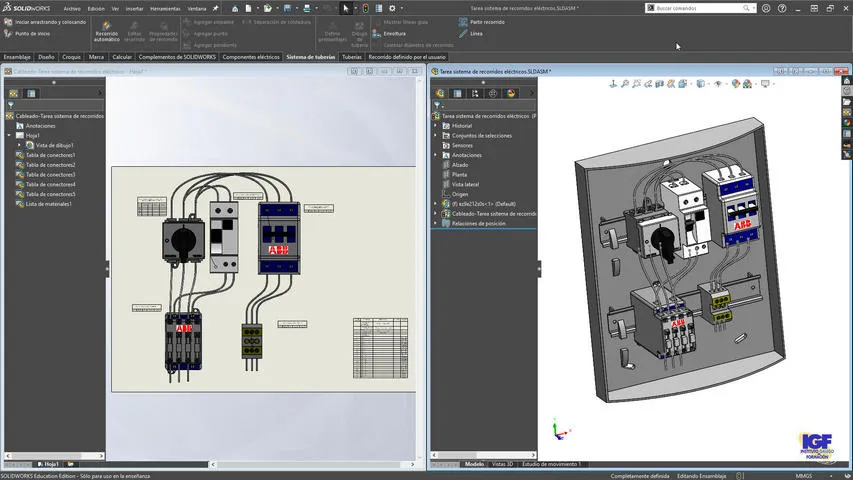Open FeatureManager tab in assembly window
The height and width of the screenshot is (480, 853).
440,94
